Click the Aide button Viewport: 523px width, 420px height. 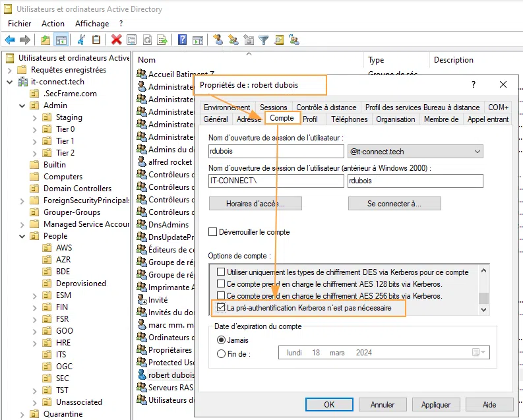(x=489, y=404)
